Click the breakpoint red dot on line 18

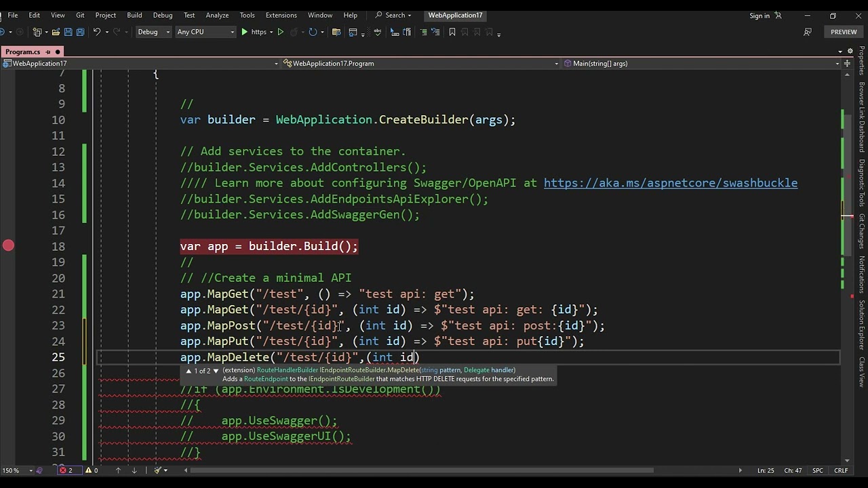coord(8,245)
